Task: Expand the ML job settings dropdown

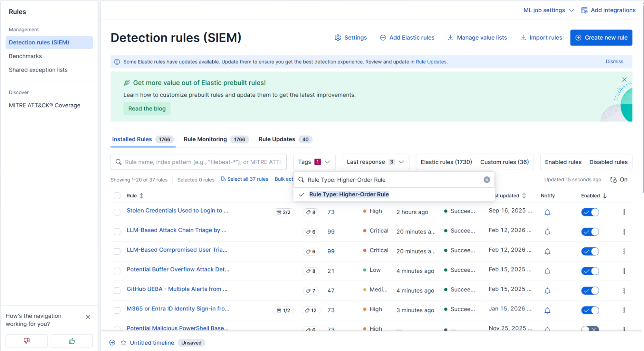Action: pyautogui.click(x=549, y=10)
